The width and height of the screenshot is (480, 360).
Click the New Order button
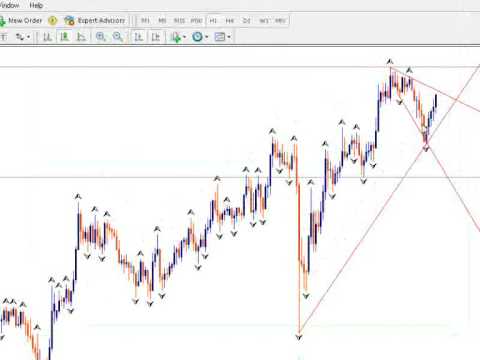(21, 21)
